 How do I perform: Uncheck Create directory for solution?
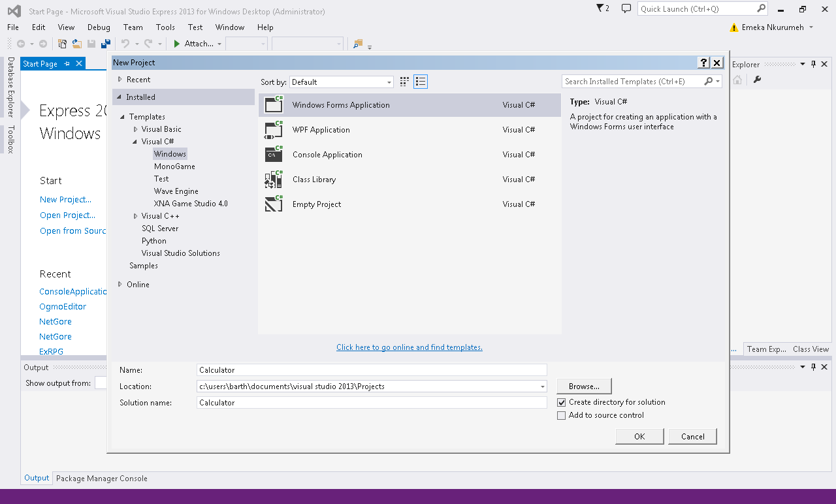(561, 403)
